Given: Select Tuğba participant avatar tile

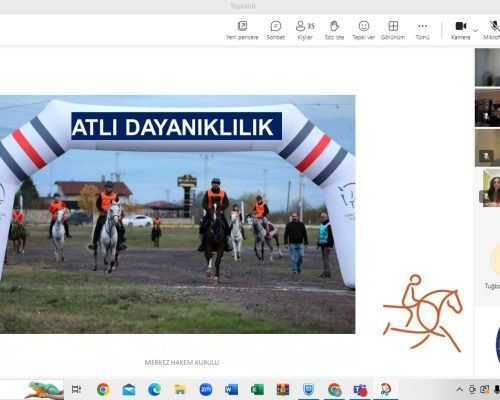Looking at the screenshot, I should click(x=492, y=267).
